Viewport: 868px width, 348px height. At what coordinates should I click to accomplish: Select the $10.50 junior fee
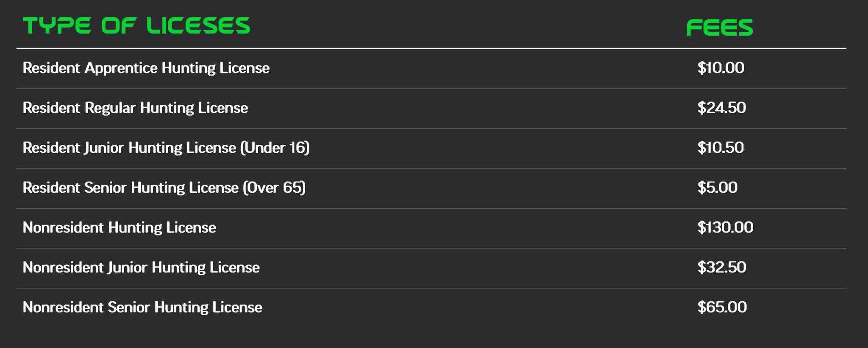pyautogui.click(x=721, y=148)
